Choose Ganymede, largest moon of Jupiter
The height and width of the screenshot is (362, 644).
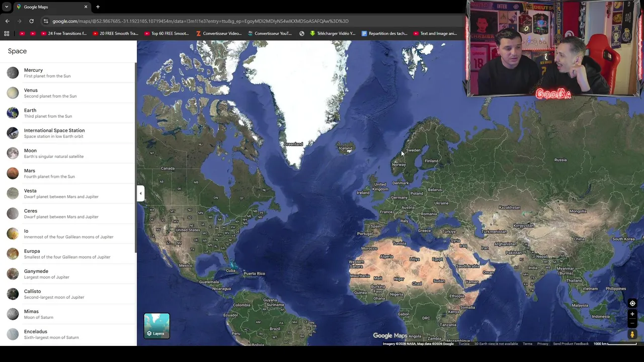[67, 274]
